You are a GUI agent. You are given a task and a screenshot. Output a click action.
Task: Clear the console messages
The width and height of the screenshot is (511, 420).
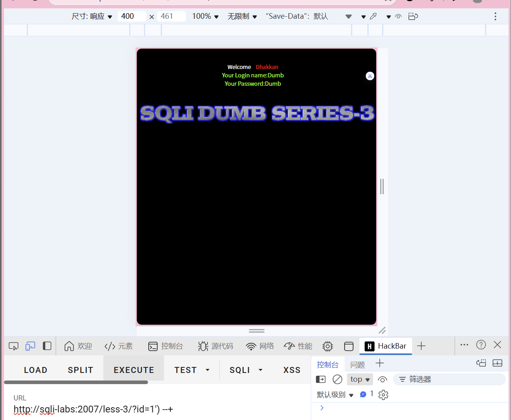tap(337, 379)
